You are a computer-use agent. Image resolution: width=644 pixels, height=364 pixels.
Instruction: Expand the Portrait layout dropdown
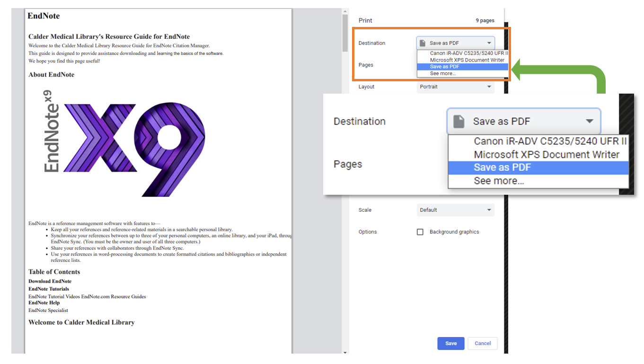(456, 87)
